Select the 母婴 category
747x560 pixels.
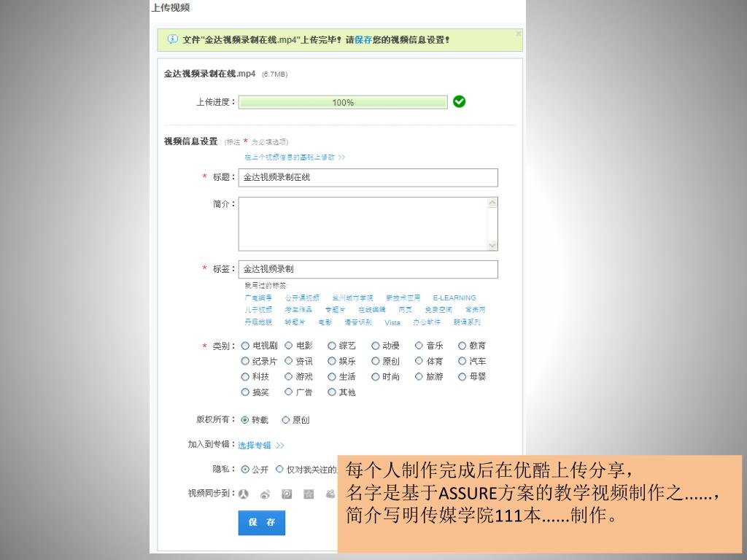(462, 377)
